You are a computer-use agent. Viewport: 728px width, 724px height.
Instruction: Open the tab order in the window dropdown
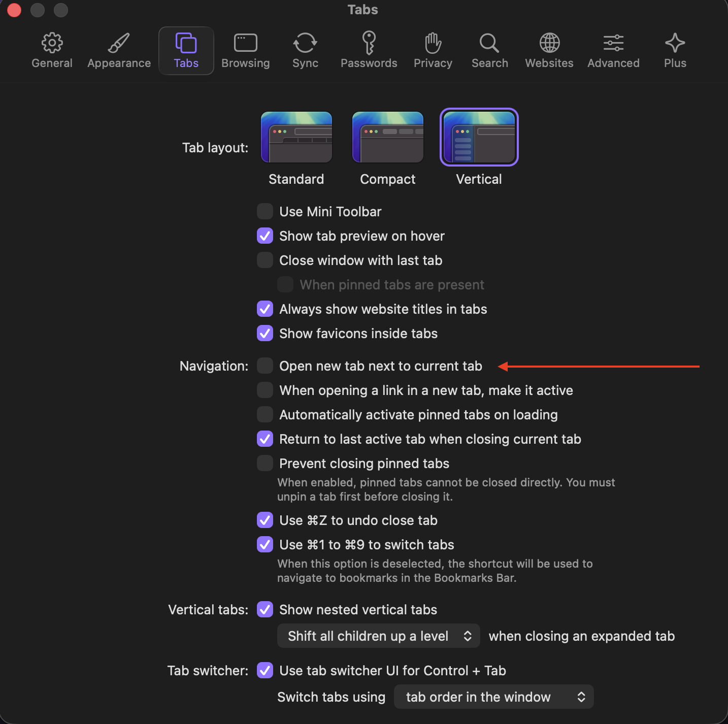click(x=493, y=697)
